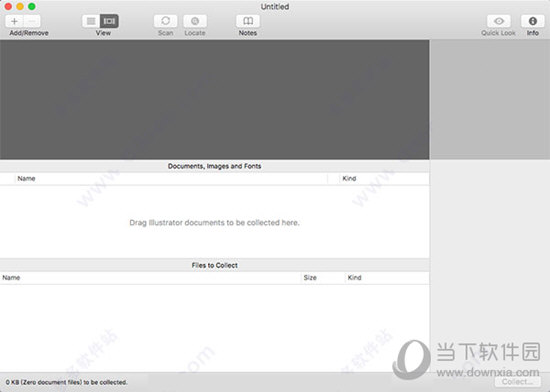Switch to list view mode
The height and width of the screenshot is (392, 550).
click(91, 21)
